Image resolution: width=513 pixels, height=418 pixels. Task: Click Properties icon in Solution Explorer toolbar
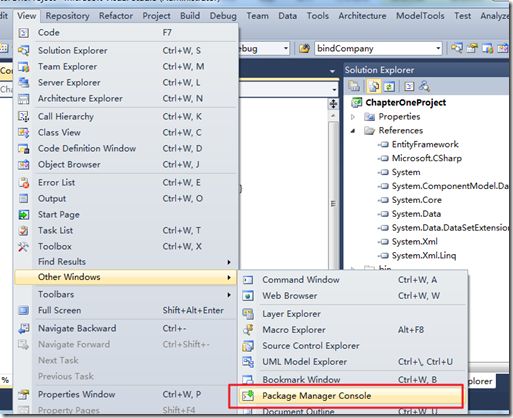(x=354, y=87)
